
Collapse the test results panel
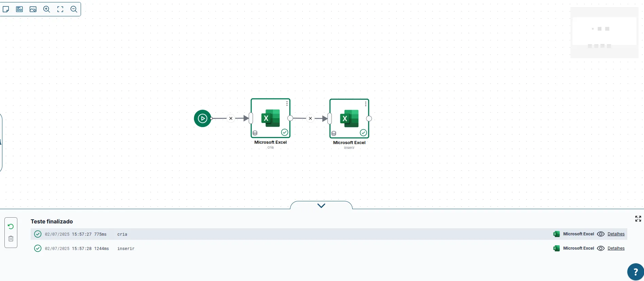pyautogui.click(x=321, y=205)
